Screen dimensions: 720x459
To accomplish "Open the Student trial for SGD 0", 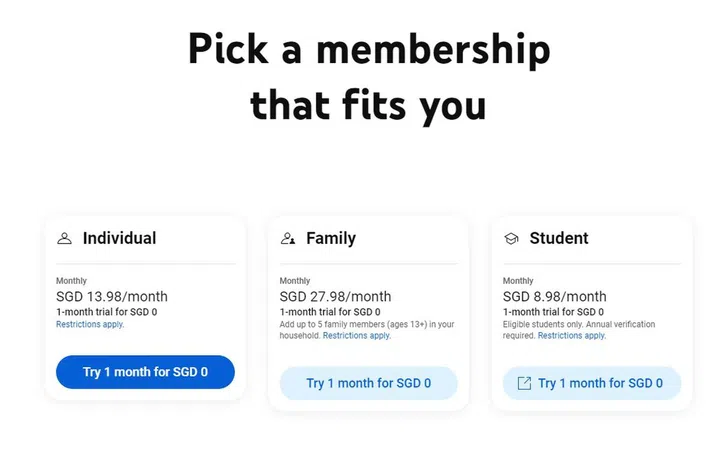I will 600,383.
